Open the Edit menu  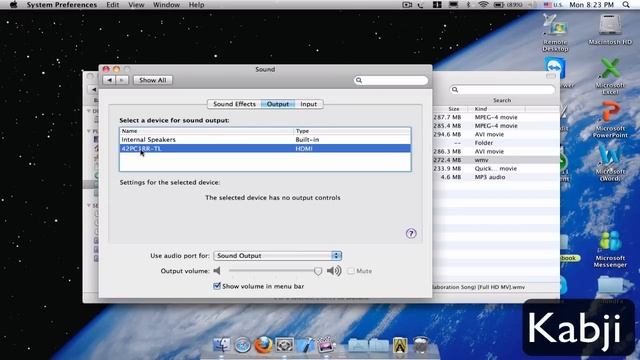(112, 5)
